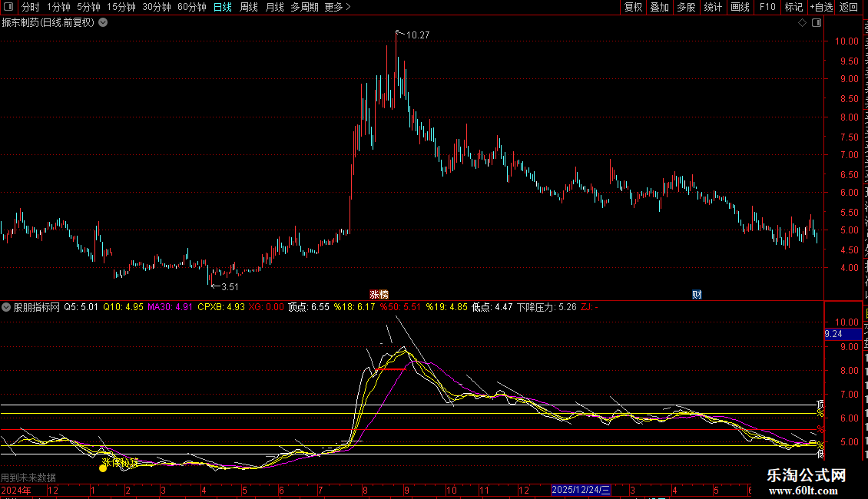The image size is (868, 499).
Task: Activate the 画线 drawing tool
Action: point(740,7)
